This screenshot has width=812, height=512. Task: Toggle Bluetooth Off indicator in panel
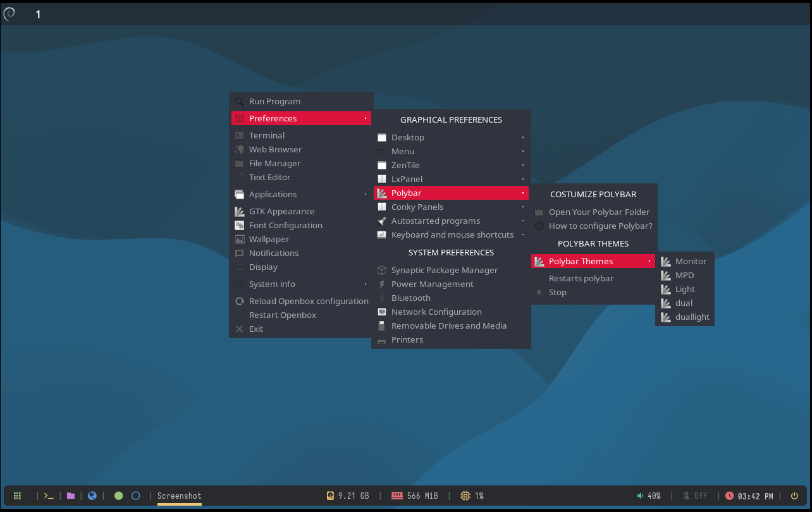click(x=694, y=496)
